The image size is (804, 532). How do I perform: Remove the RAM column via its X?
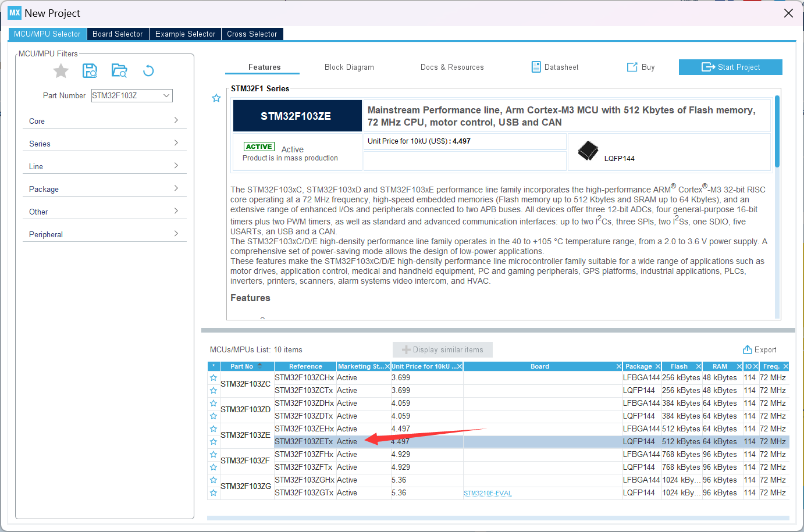739,366
